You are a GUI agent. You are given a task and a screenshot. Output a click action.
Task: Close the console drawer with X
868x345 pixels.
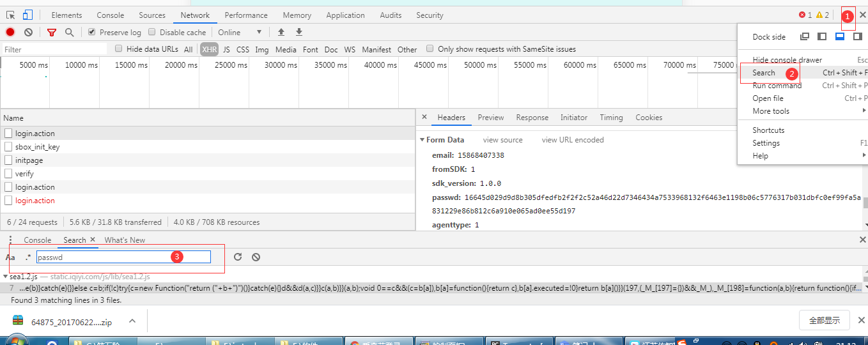863,240
